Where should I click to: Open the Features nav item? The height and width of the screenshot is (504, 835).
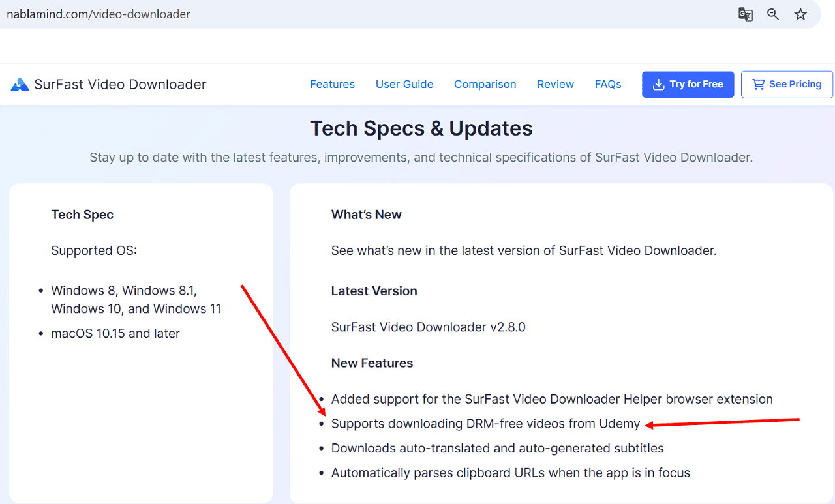pos(332,84)
